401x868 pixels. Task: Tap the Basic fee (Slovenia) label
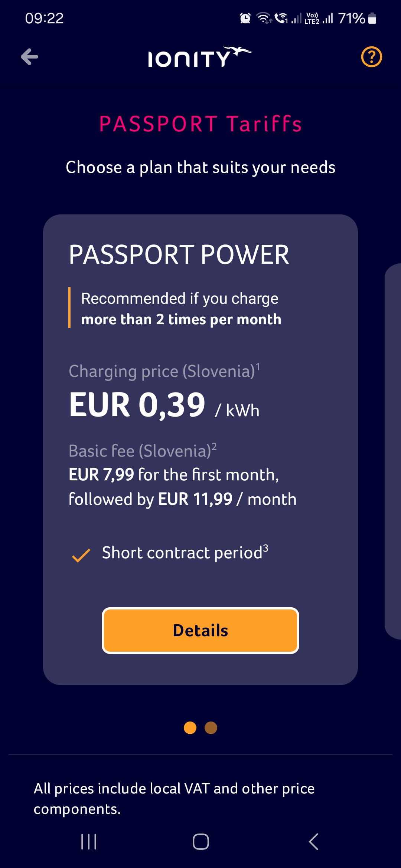click(x=143, y=451)
